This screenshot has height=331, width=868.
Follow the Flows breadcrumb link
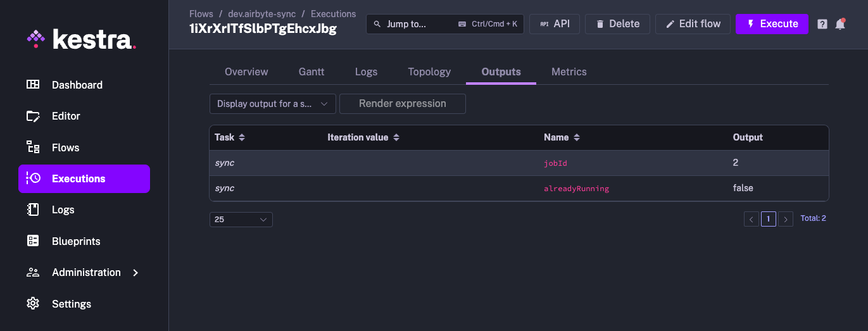(x=201, y=14)
